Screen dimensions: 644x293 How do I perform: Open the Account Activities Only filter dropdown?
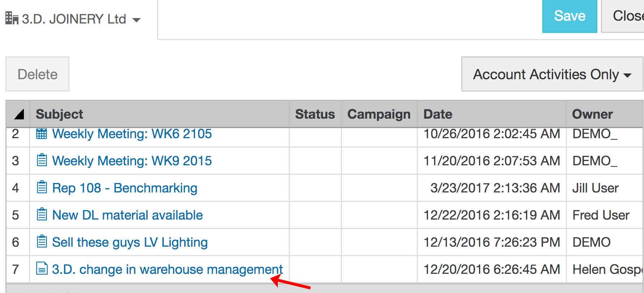pyautogui.click(x=552, y=75)
